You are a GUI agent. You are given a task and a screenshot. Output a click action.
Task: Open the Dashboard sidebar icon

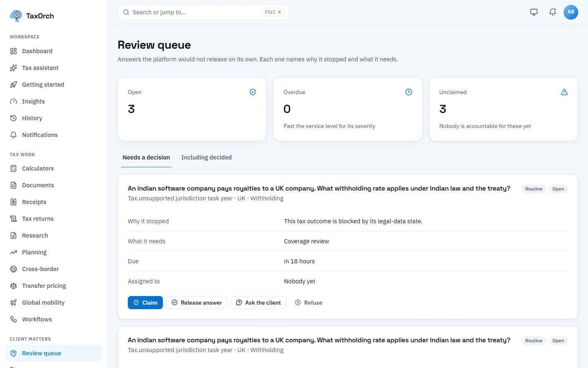[x=13, y=51]
